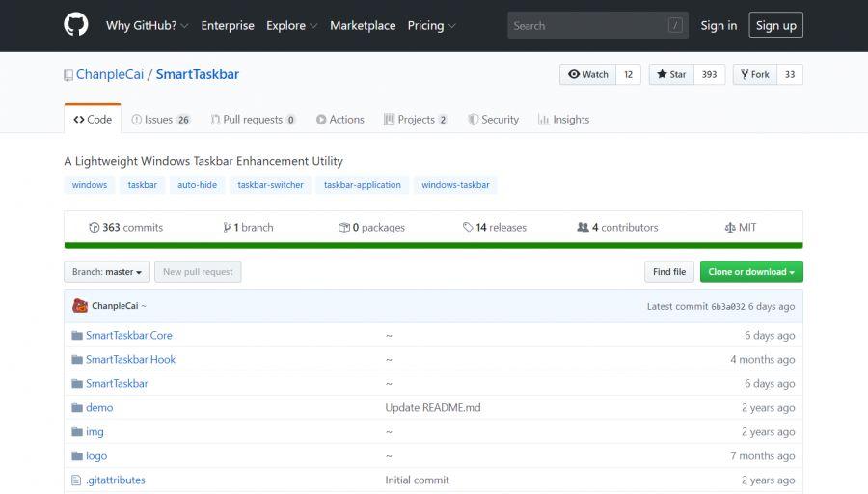Image resolution: width=868 pixels, height=494 pixels.
Task: Toggle Watch on this repository
Action: [x=588, y=74]
